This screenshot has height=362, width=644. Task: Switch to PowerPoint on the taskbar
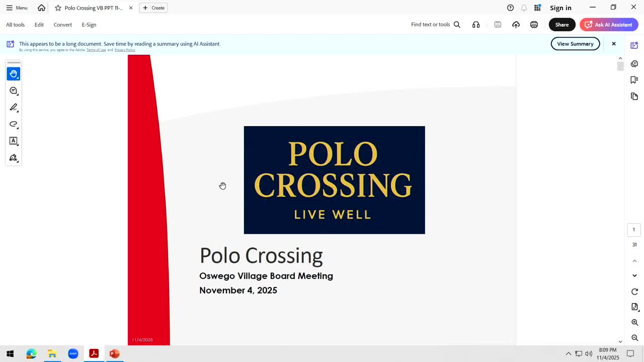click(114, 354)
